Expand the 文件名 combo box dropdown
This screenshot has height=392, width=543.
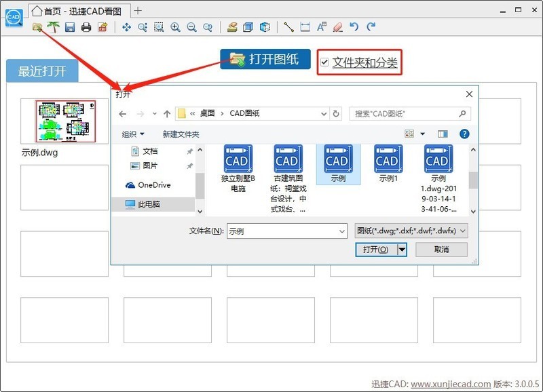343,231
